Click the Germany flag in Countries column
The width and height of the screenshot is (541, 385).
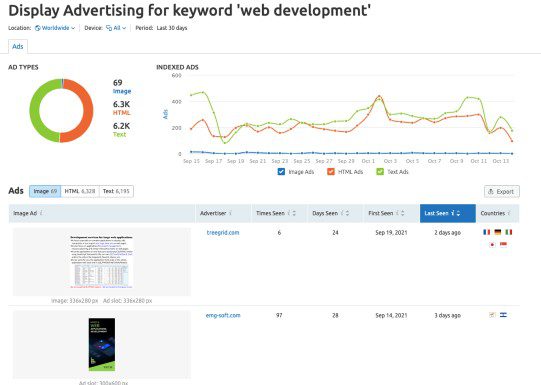pyautogui.click(x=498, y=232)
